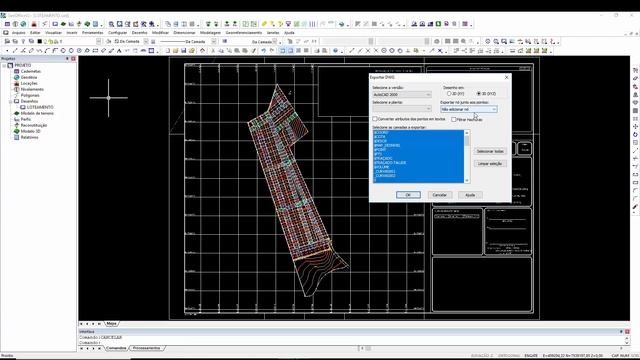Select LOTEAMENTO in project tree
Screen dimensions: 640x360
click(x=40, y=107)
